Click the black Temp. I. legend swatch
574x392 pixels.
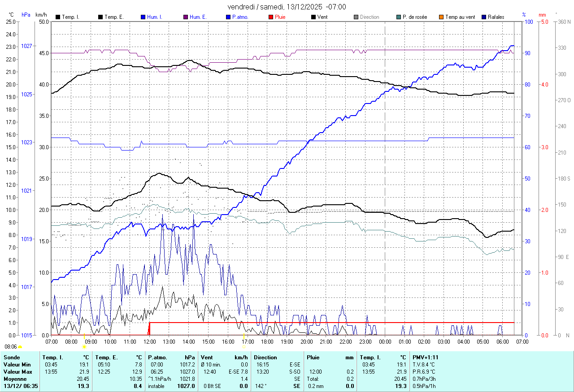(x=58, y=17)
